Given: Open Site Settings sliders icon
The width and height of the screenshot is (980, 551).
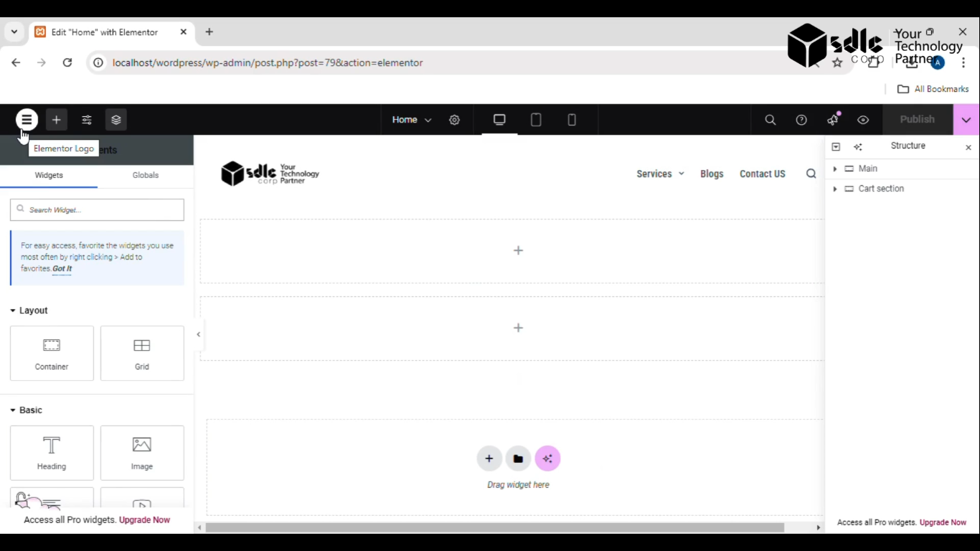Looking at the screenshot, I should (87, 120).
